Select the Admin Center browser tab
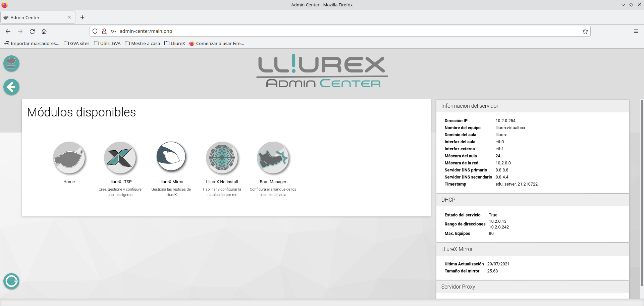Image resolution: width=644 pixels, height=306 pixels. [x=37, y=17]
